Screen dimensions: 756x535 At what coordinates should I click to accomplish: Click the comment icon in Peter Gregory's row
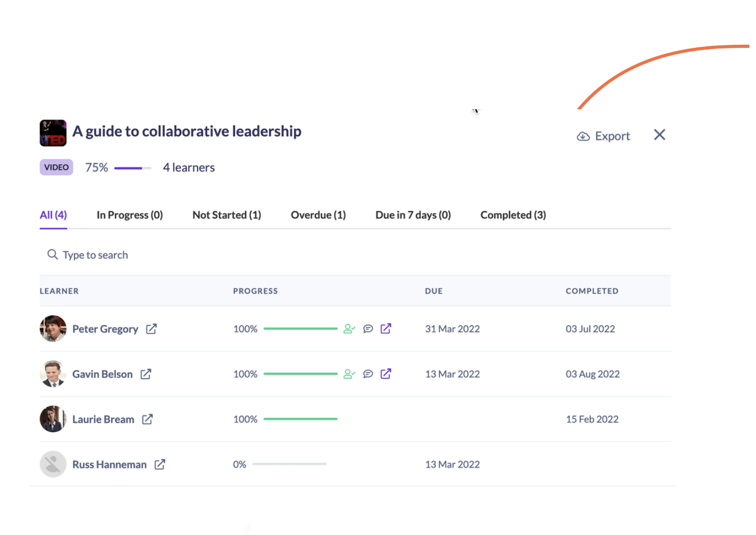point(368,329)
